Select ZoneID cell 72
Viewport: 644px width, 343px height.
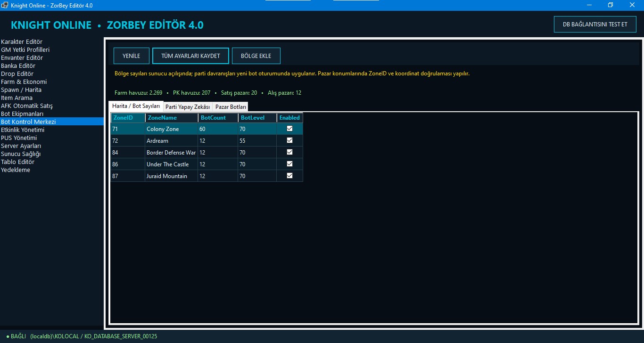tap(128, 140)
